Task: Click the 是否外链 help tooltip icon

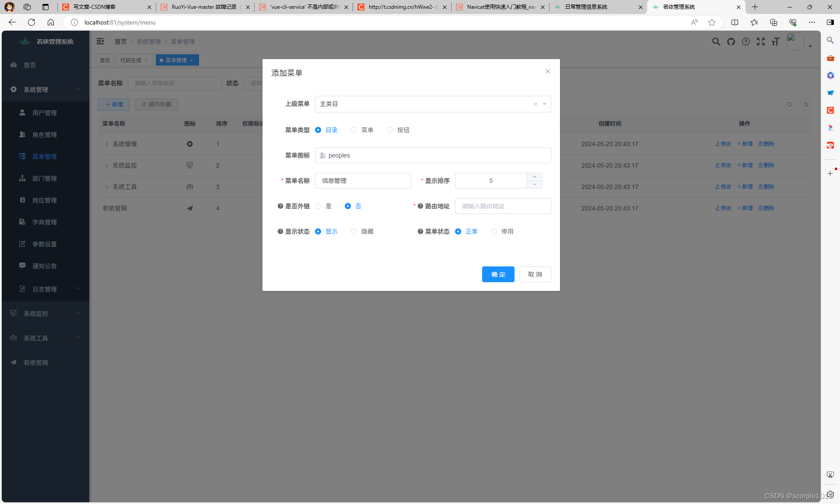Action: pos(280,206)
